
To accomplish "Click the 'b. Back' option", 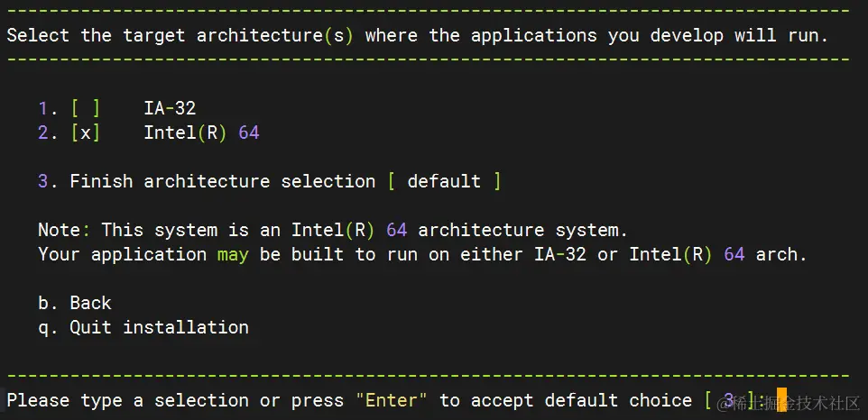I will point(75,303).
